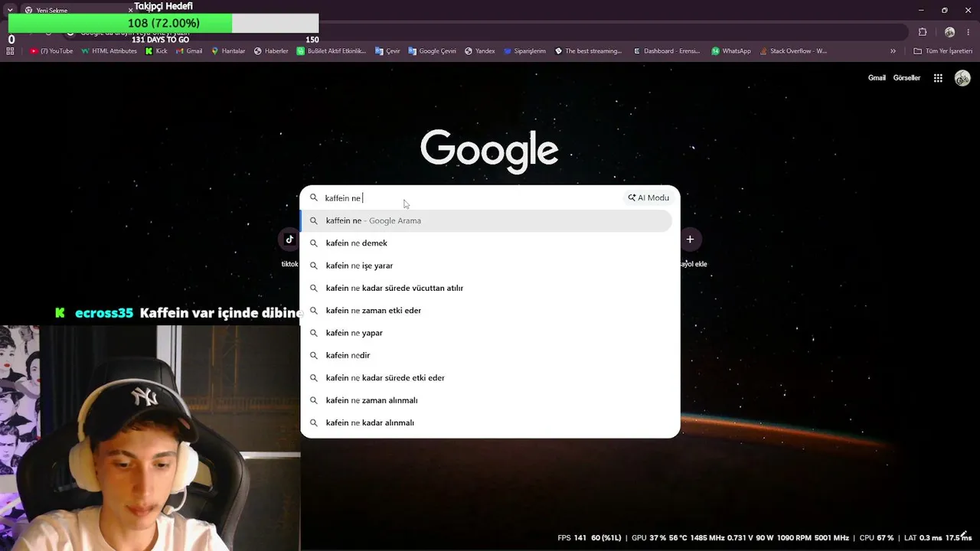Open the Haberler bookmark
This screenshot has height=551, width=980.
[271, 51]
